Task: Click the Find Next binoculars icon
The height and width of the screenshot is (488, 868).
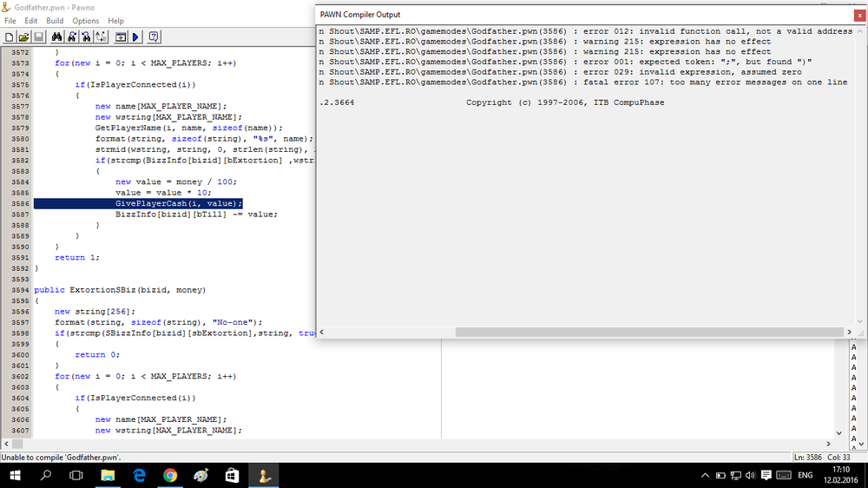Action: pyautogui.click(x=71, y=37)
